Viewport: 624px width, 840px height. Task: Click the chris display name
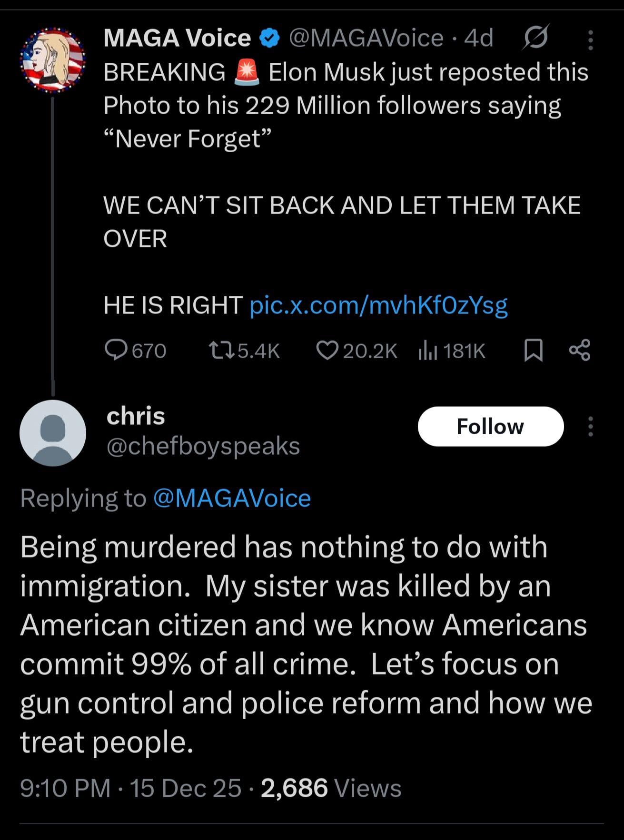tap(136, 416)
